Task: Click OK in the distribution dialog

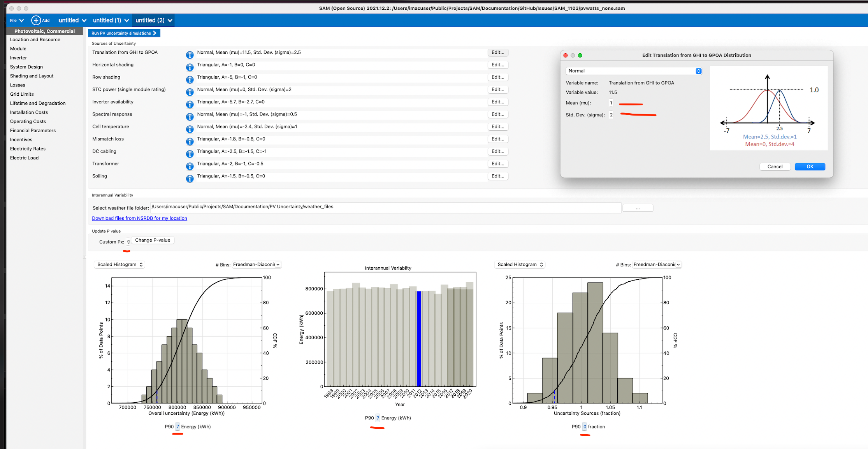Action: pyautogui.click(x=810, y=167)
